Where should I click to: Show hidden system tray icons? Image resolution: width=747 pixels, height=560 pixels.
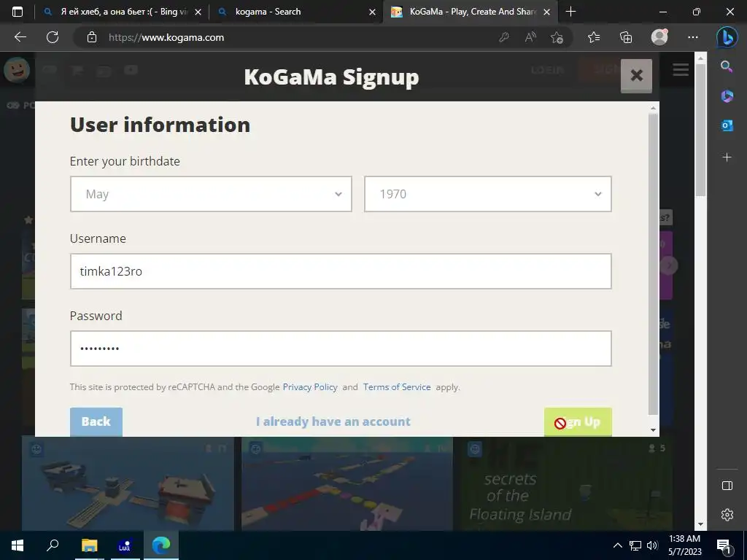[x=617, y=545]
